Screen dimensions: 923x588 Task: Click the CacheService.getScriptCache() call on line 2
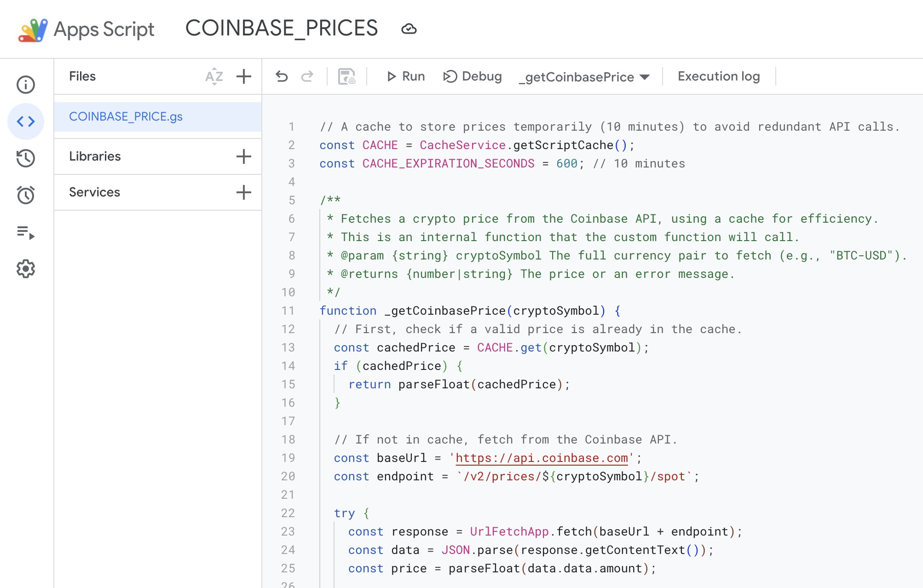click(x=524, y=145)
